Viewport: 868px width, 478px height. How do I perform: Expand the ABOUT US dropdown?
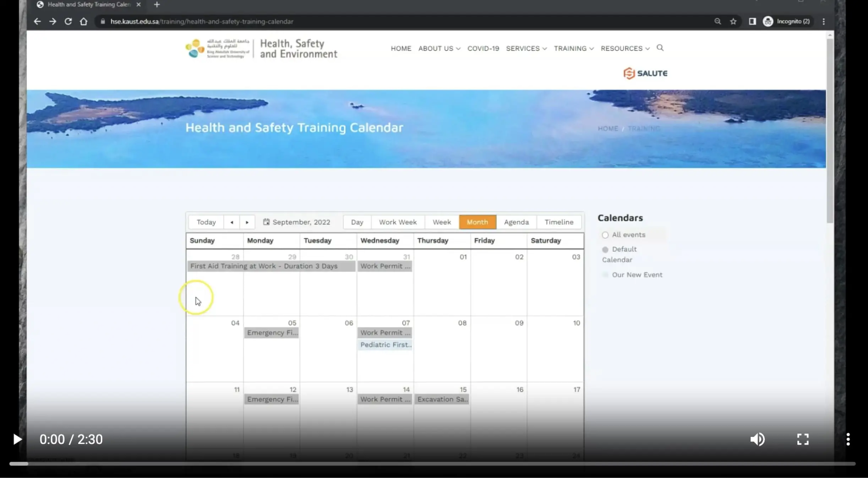[439, 48]
